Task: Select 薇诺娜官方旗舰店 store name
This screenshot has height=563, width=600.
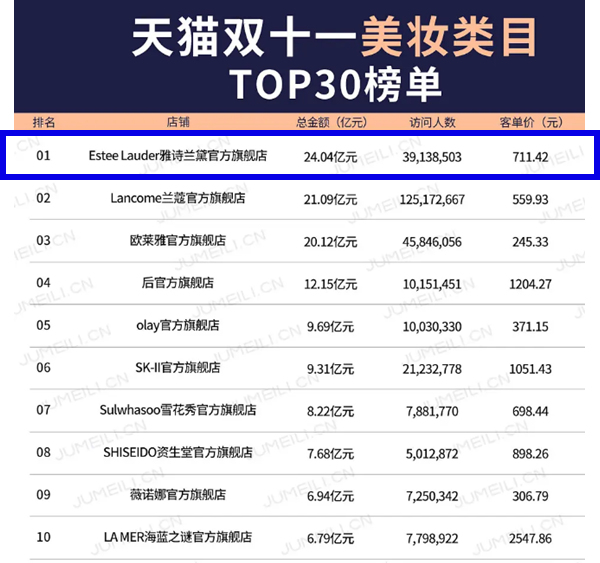Action: (178, 495)
